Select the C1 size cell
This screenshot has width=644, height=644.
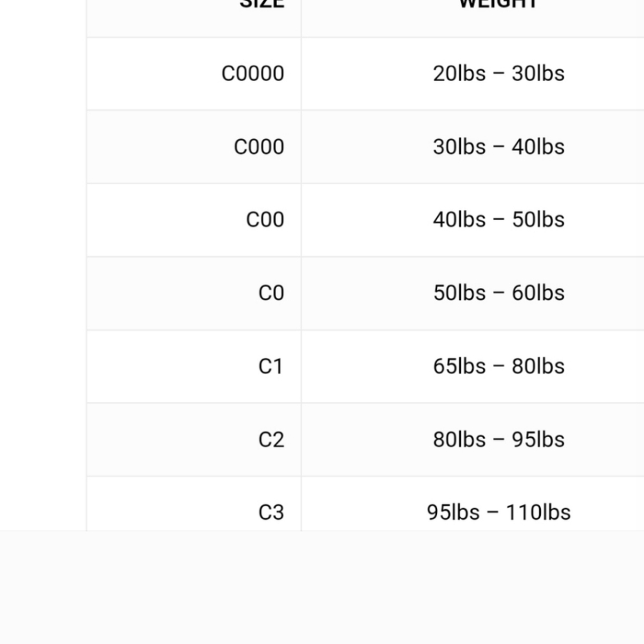(x=271, y=366)
